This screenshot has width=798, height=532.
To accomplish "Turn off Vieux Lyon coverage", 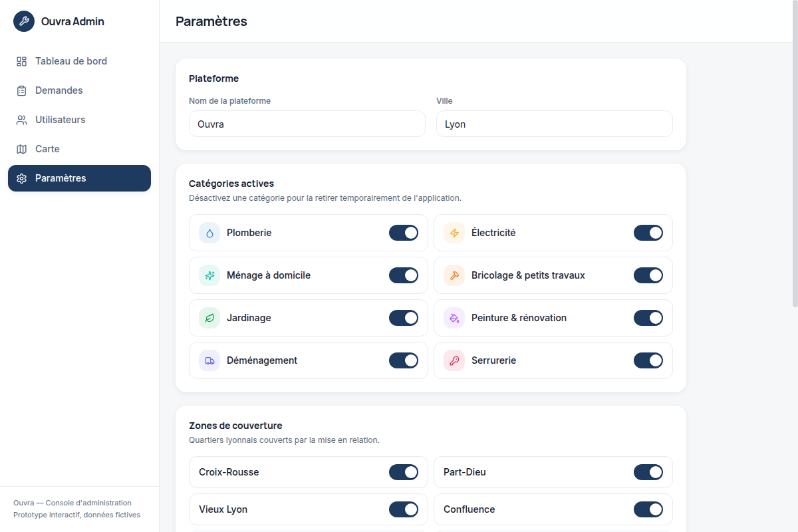I will click(404, 509).
